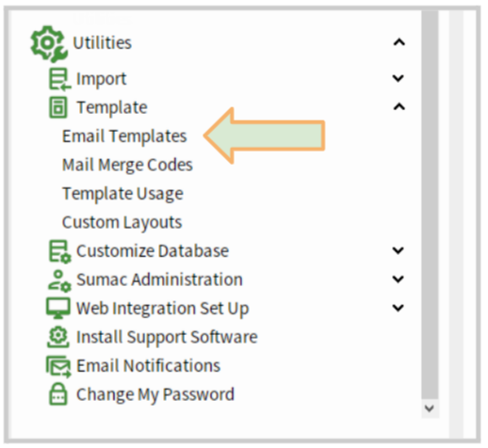This screenshot has height=448, width=488.
Task: Open Custom Layouts item
Action: pyautogui.click(x=122, y=223)
